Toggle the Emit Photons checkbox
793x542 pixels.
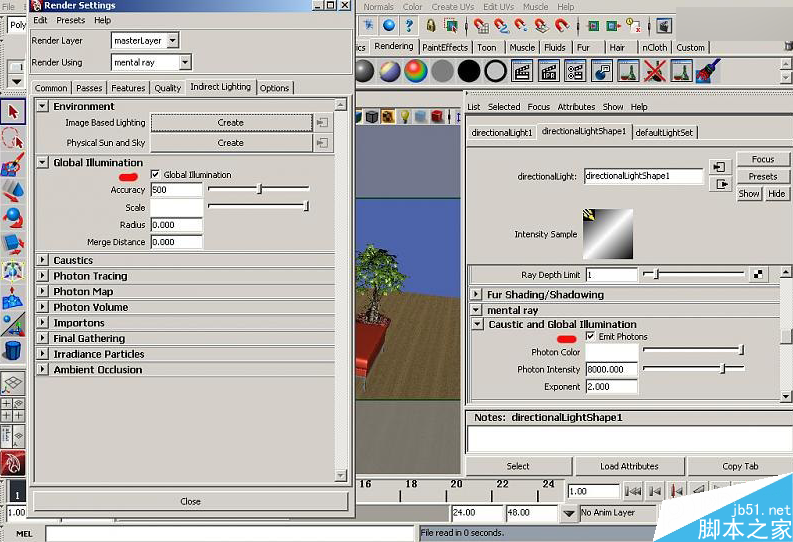[590, 336]
